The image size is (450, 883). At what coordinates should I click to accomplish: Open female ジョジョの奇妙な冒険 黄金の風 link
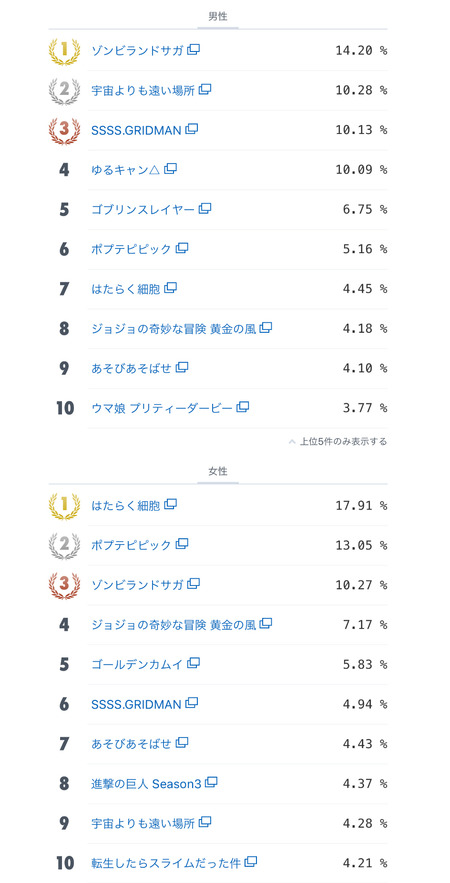pyautogui.click(x=173, y=625)
